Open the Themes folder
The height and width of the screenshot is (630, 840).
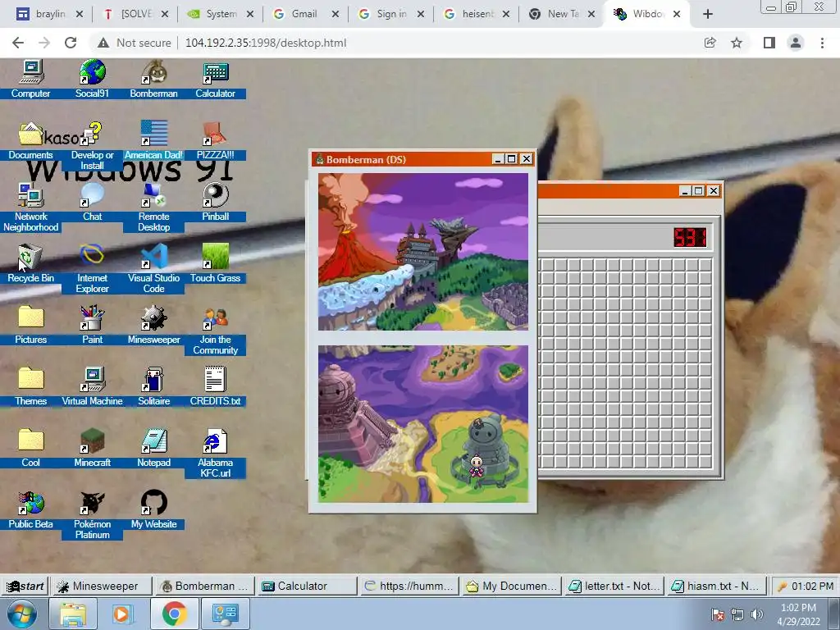pyautogui.click(x=30, y=387)
